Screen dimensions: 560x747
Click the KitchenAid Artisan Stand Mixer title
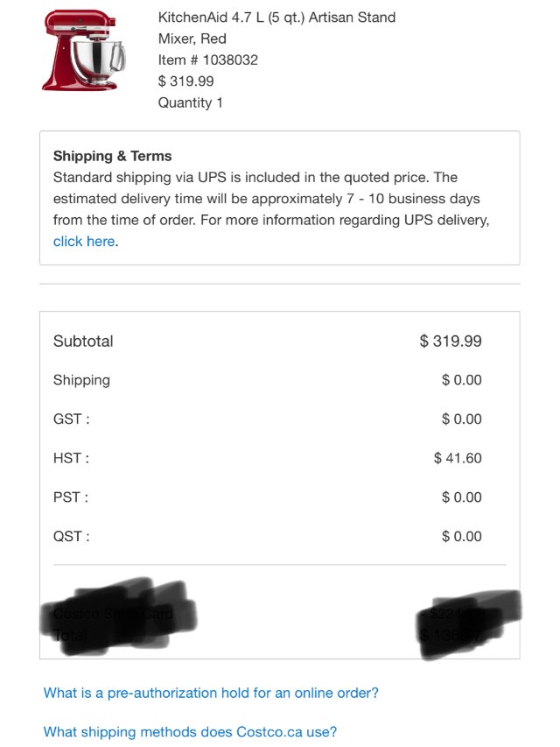click(x=276, y=28)
